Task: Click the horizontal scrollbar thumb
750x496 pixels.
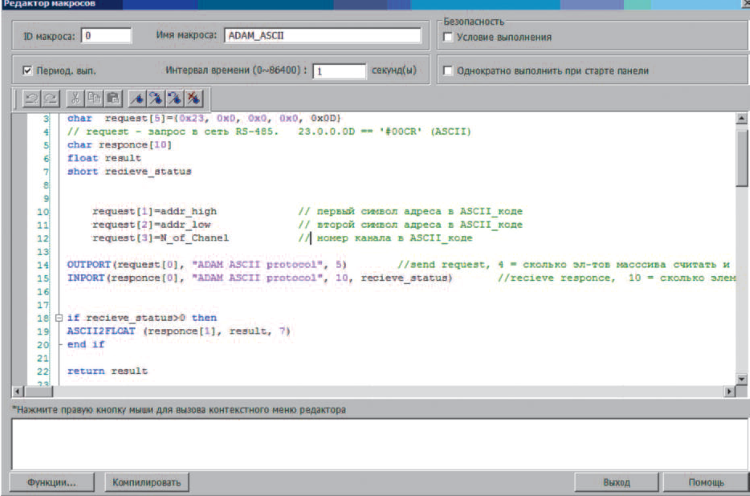Action: tap(38, 392)
